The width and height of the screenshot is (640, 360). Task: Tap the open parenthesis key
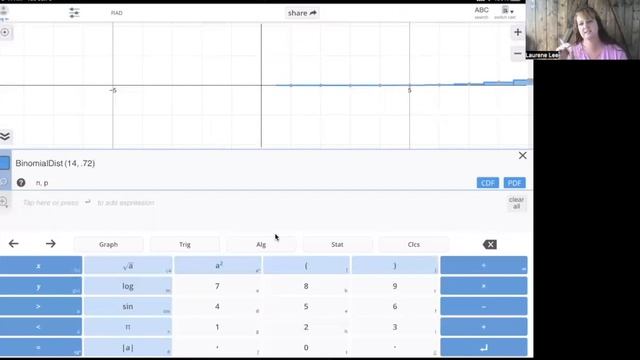306,265
